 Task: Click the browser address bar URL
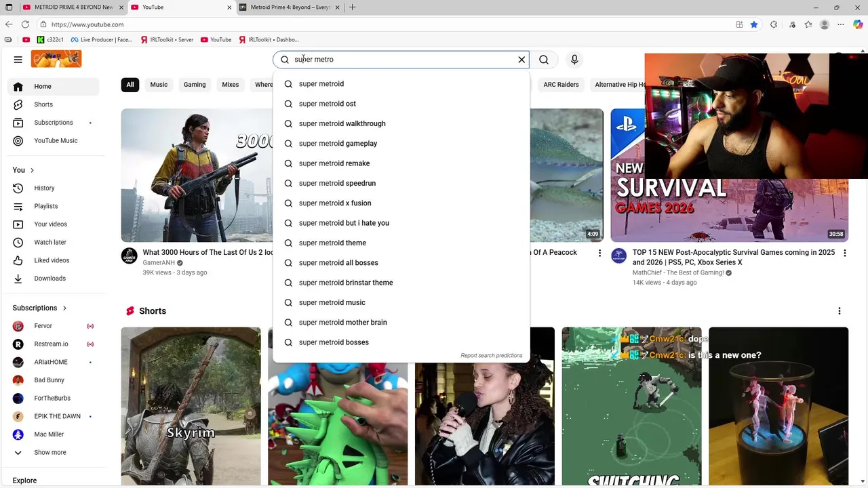click(87, 24)
